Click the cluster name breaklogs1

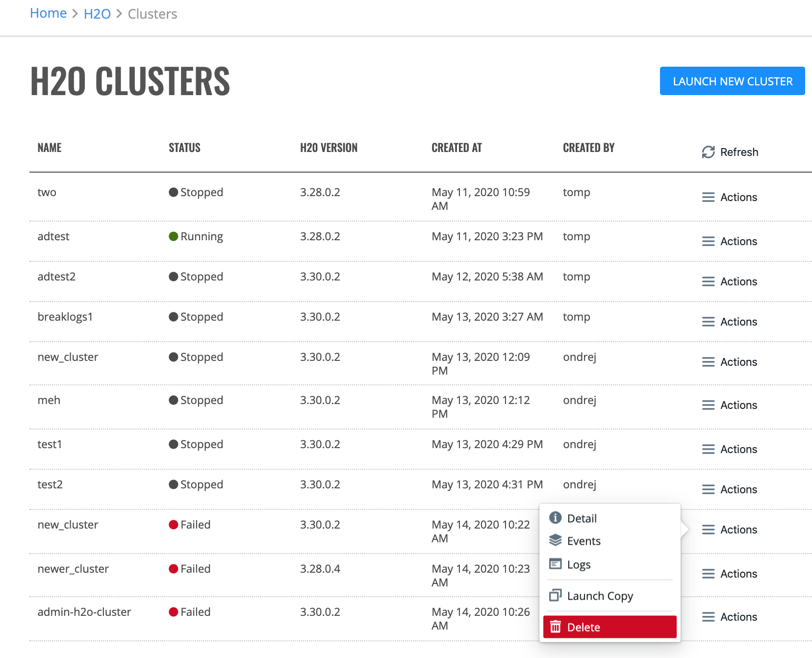coord(65,317)
